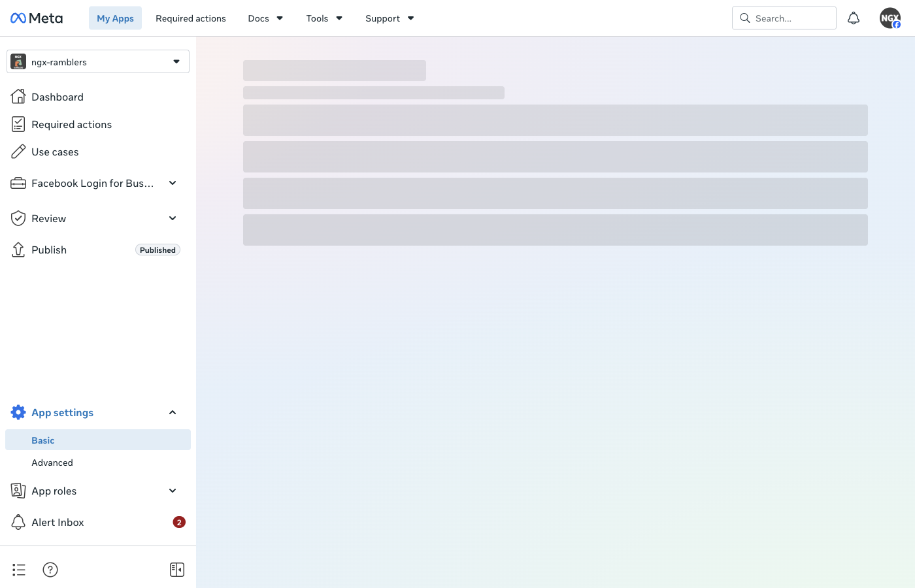This screenshot has height=588, width=915.
Task: Open the Support menu
Action: click(x=390, y=18)
